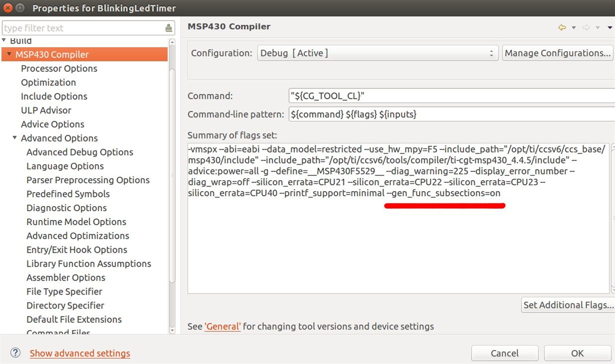Cancel the properties dialog
This screenshot has width=615, height=364.
[505, 354]
